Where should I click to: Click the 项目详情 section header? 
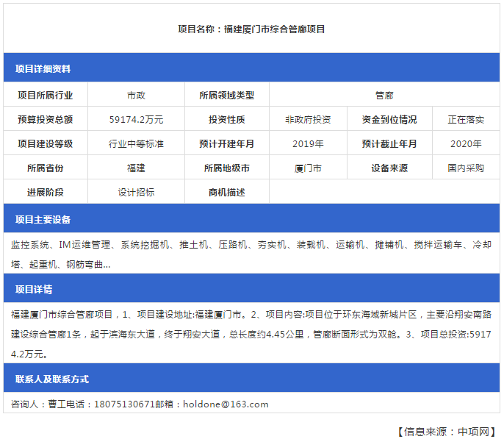click(34, 289)
